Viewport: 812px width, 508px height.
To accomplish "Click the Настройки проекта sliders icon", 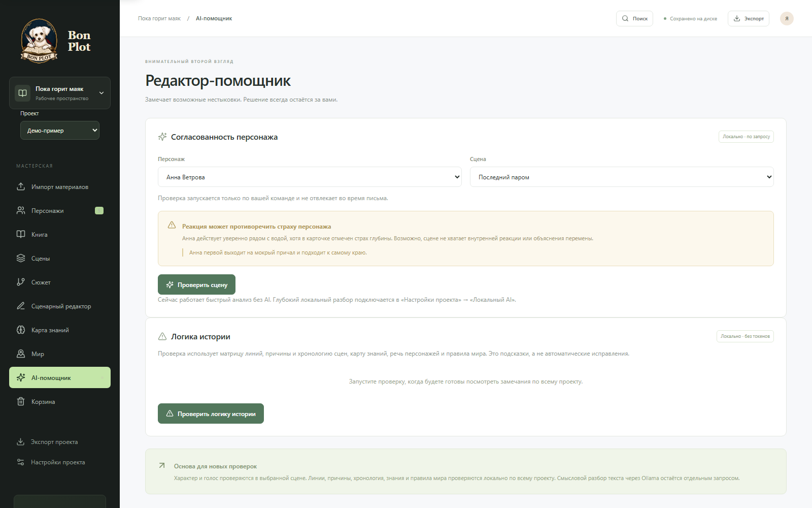I will coord(20,462).
